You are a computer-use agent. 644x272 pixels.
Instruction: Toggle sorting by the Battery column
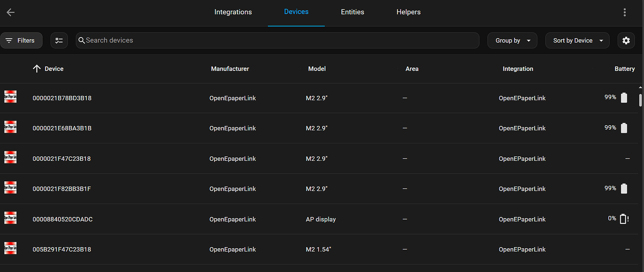[x=624, y=68]
